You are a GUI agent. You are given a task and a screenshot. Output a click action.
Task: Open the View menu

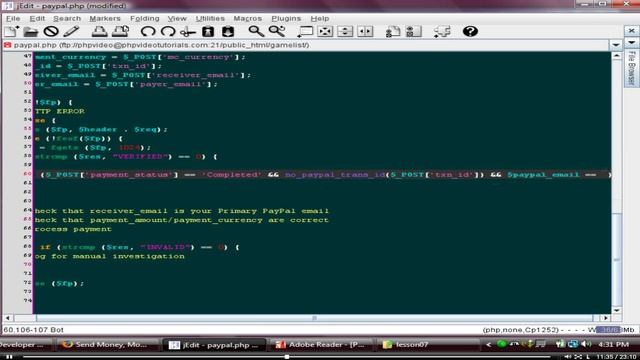click(x=177, y=18)
